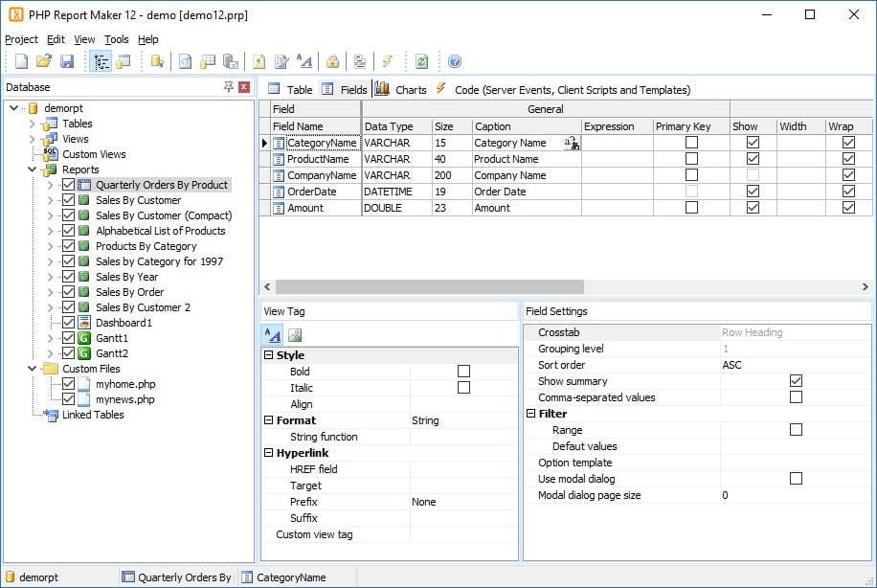The width and height of the screenshot is (877, 588).
Task: Collapse the Custom Files tree node
Action: pyautogui.click(x=32, y=369)
